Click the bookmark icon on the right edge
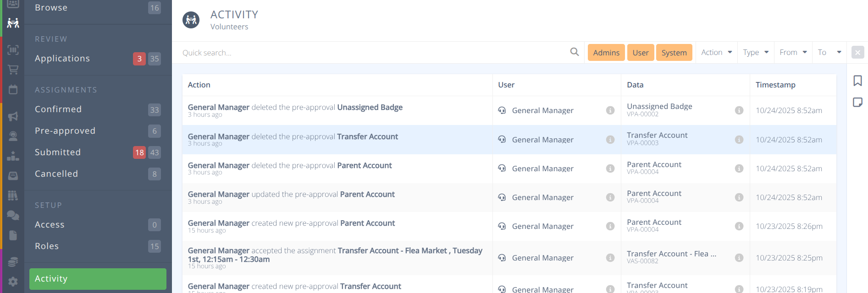The width and height of the screenshot is (868, 293). click(857, 81)
